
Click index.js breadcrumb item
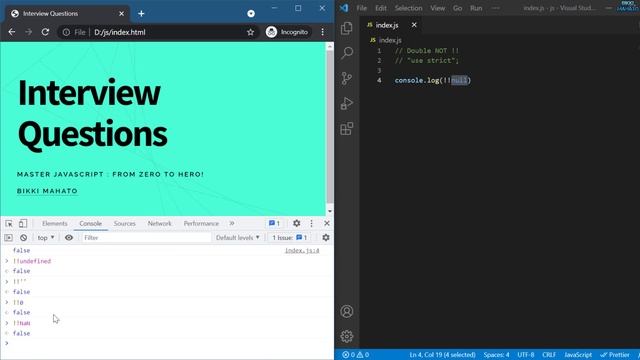pos(386,40)
